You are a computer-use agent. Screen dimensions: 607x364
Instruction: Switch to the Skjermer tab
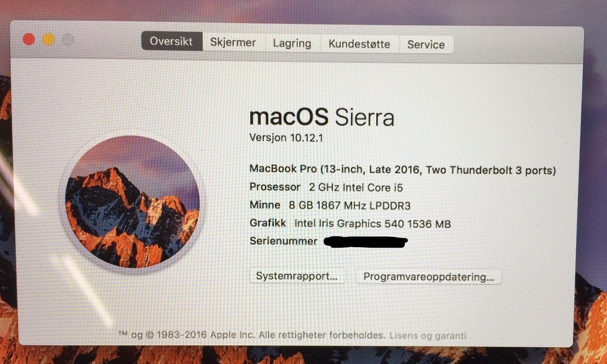click(233, 42)
